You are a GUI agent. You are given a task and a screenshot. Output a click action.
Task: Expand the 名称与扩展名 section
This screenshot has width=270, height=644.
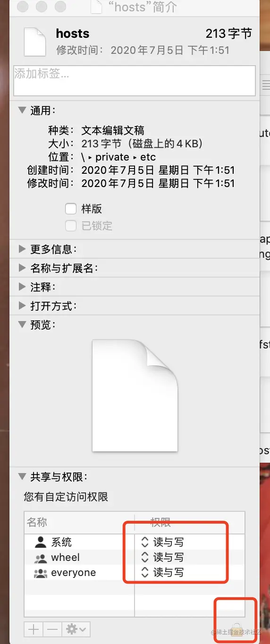22,268
